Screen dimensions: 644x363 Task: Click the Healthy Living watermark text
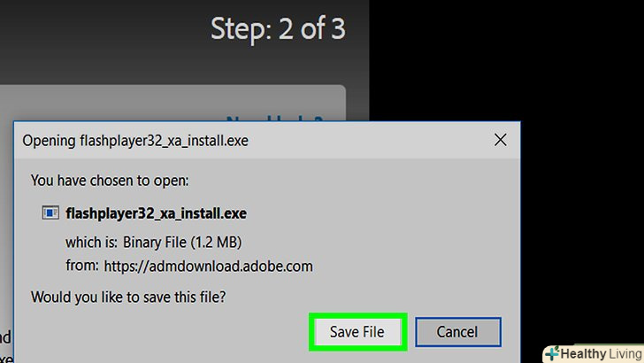click(602, 353)
